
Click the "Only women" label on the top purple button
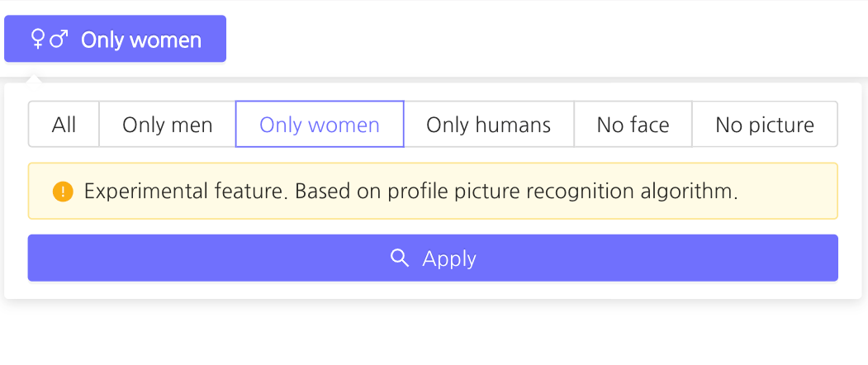pos(141,40)
